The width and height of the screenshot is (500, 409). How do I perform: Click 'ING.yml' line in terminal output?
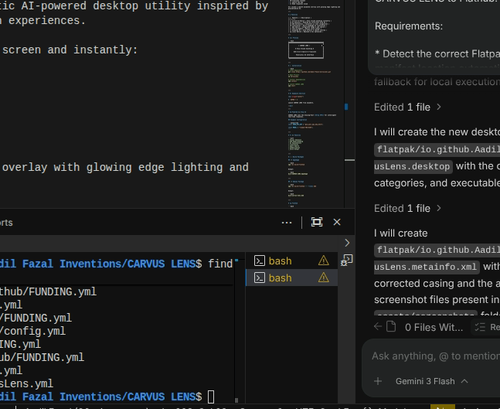coord(20,344)
